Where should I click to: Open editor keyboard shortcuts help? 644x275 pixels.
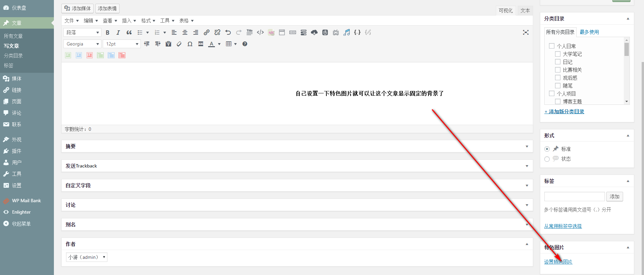tap(245, 44)
